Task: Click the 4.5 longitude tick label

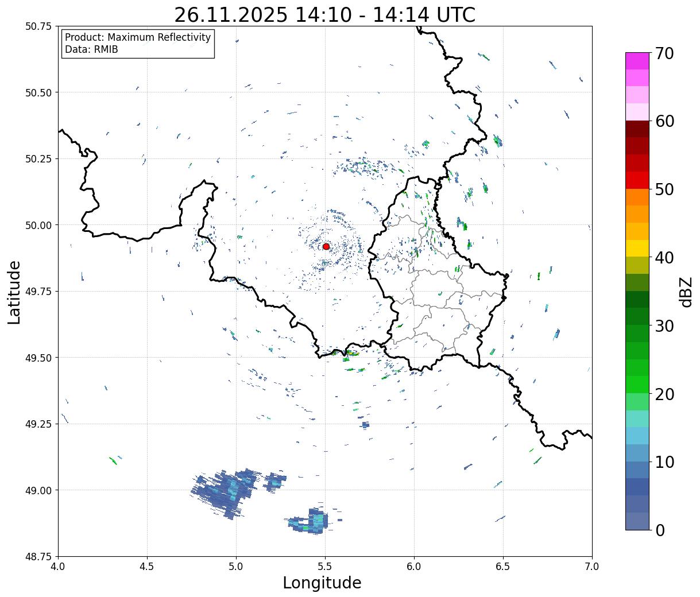Action: tap(147, 567)
